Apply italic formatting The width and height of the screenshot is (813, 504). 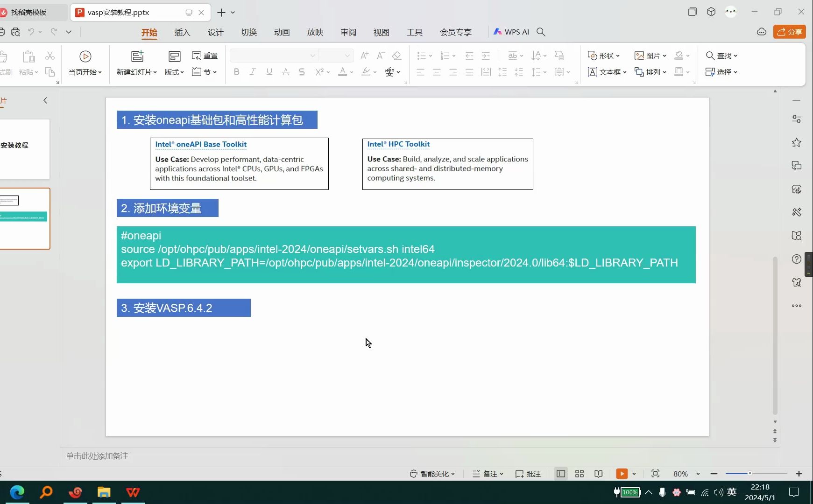pyautogui.click(x=253, y=72)
